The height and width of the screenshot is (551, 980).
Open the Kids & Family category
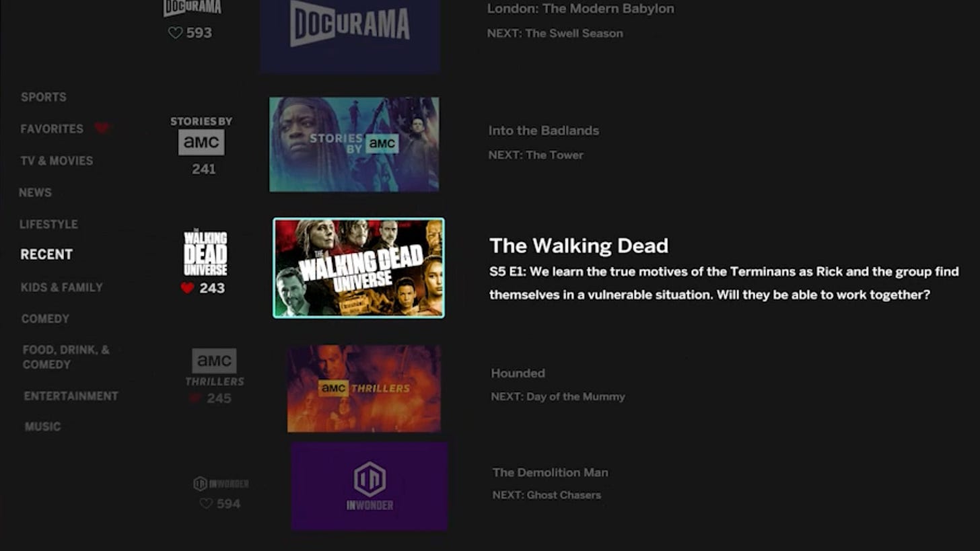pyautogui.click(x=62, y=287)
